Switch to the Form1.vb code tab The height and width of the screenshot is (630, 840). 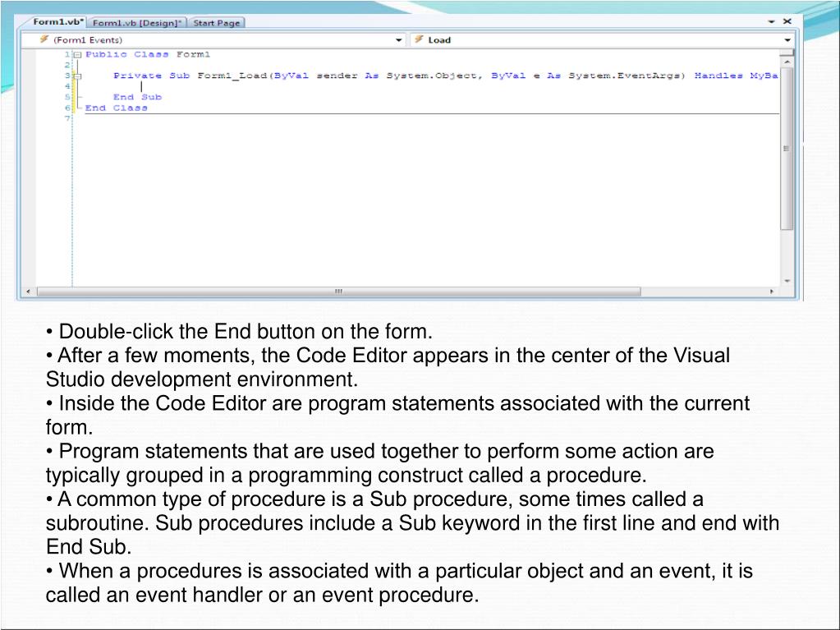pos(57,22)
